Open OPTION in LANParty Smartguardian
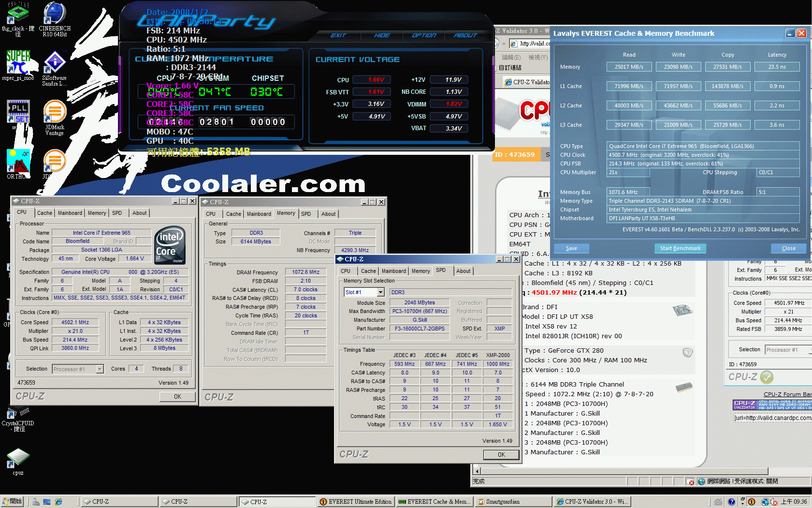The height and width of the screenshot is (508, 812). click(424, 35)
